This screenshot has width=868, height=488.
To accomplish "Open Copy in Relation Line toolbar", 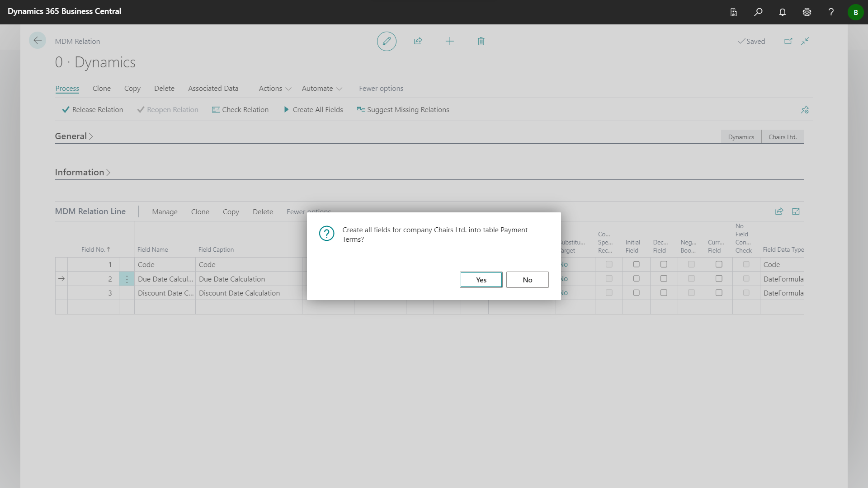I will (x=231, y=212).
